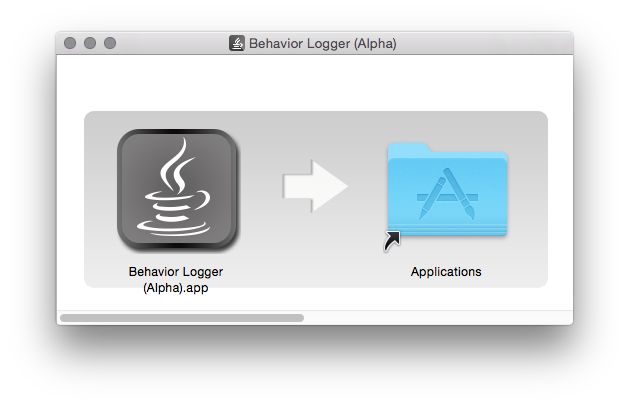The height and width of the screenshot is (405, 629).
Task: Close the Behavior Logger (Alpha) window
Action: click(70, 43)
